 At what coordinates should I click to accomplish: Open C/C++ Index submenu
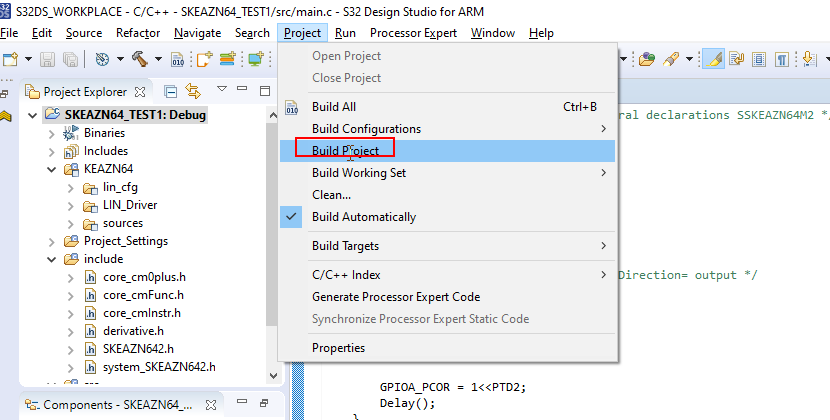[x=447, y=275]
